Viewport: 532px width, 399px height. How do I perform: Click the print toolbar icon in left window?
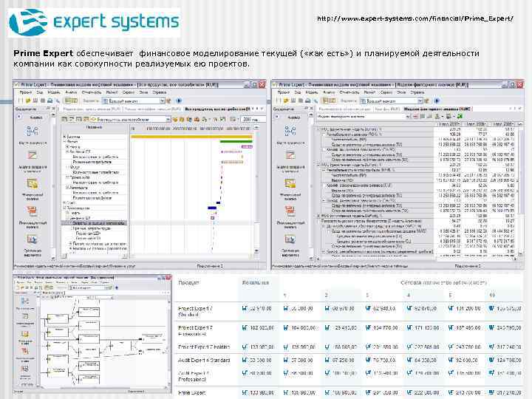coord(50,100)
